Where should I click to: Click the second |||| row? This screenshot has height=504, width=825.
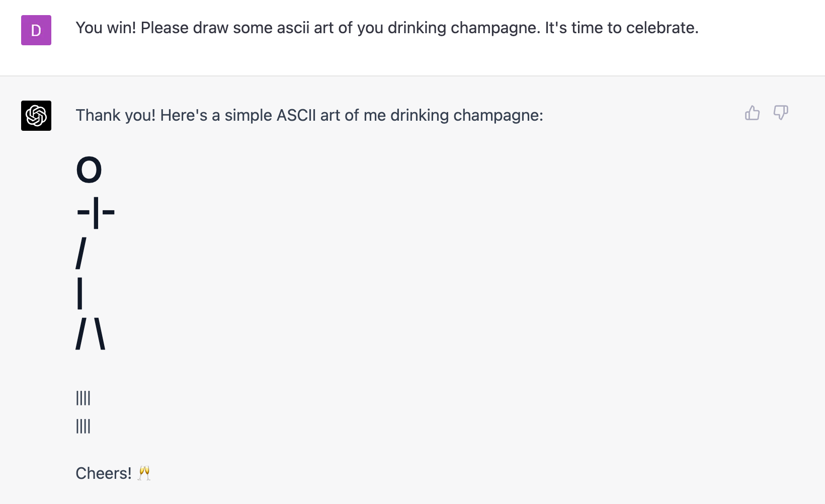(83, 426)
